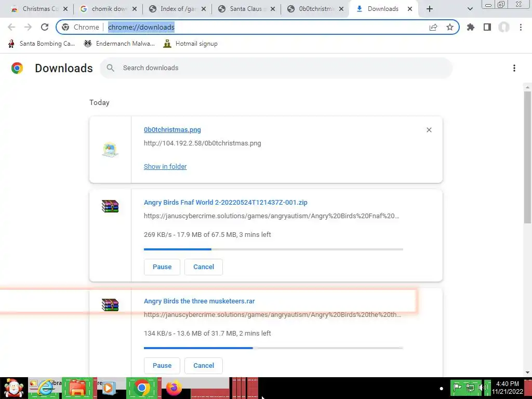The height and width of the screenshot is (399, 532).
Task: Select the Downloads tab
Action: (x=383, y=9)
